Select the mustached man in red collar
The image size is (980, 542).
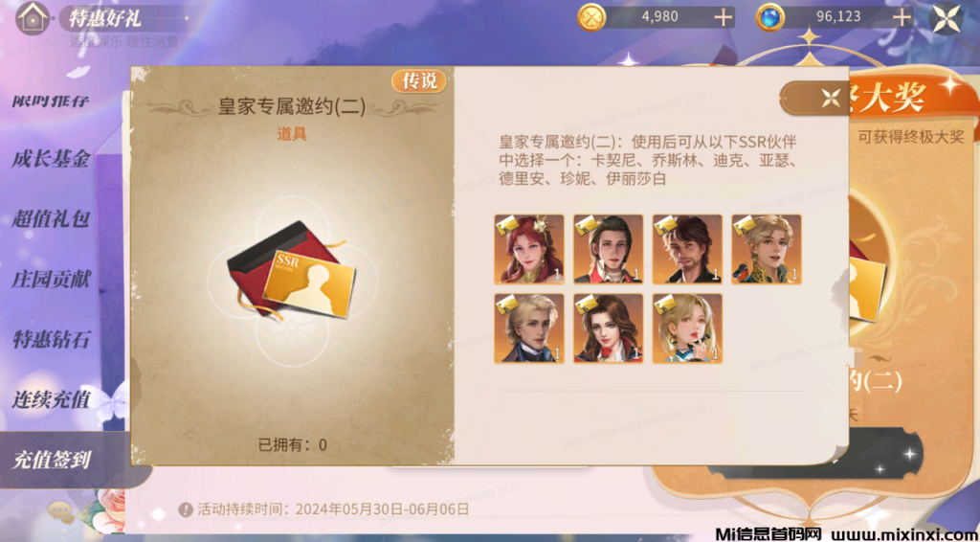point(608,249)
